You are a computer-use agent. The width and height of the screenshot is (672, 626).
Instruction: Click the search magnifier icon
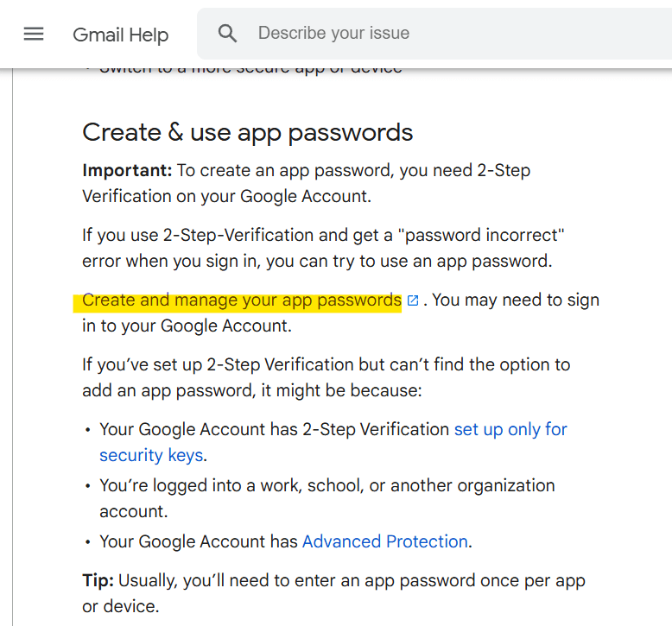point(227,34)
